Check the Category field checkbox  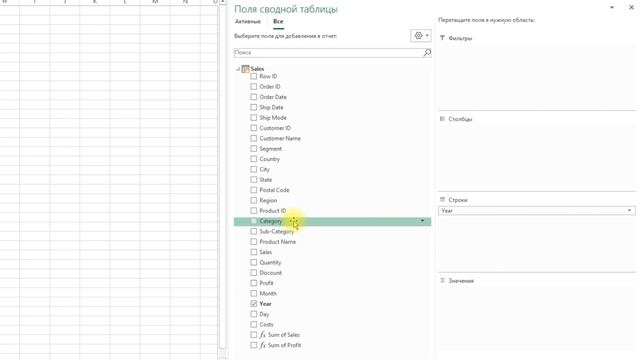pos(253,221)
